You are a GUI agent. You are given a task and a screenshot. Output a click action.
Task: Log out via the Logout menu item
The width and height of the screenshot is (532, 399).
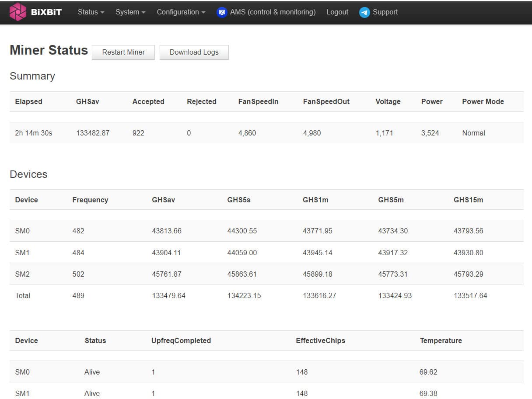[x=337, y=12]
